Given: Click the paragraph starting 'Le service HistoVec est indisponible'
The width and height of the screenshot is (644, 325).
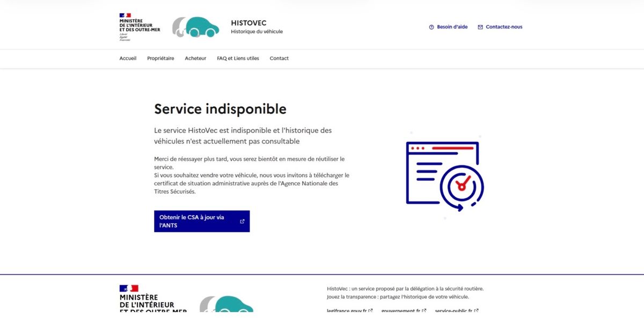Looking at the screenshot, I should point(243,136).
